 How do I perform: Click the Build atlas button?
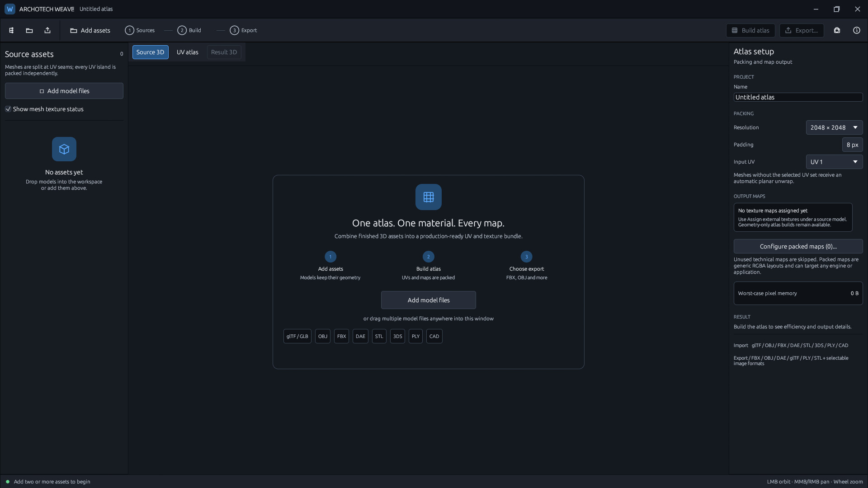[x=750, y=30]
